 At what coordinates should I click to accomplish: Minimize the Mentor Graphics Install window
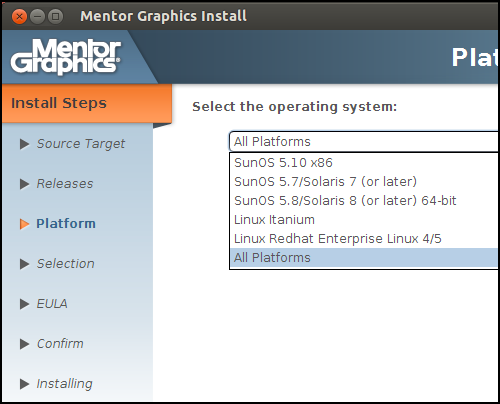click(37, 16)
